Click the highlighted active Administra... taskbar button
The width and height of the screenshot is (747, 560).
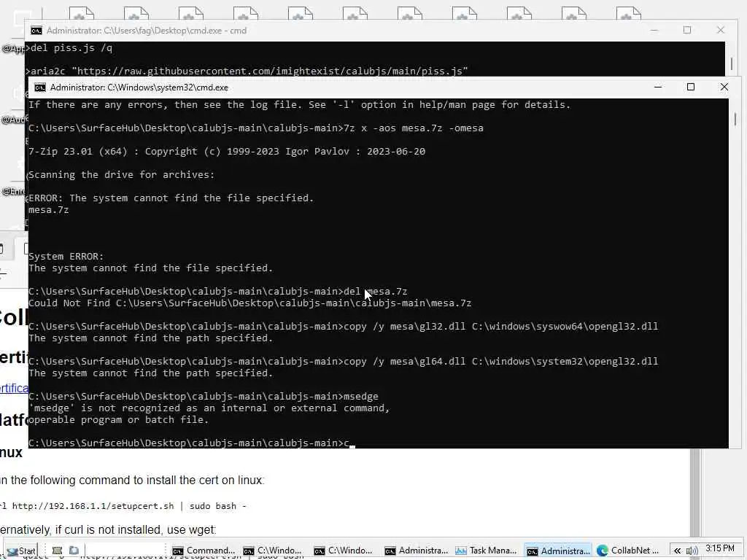[558, 551]
